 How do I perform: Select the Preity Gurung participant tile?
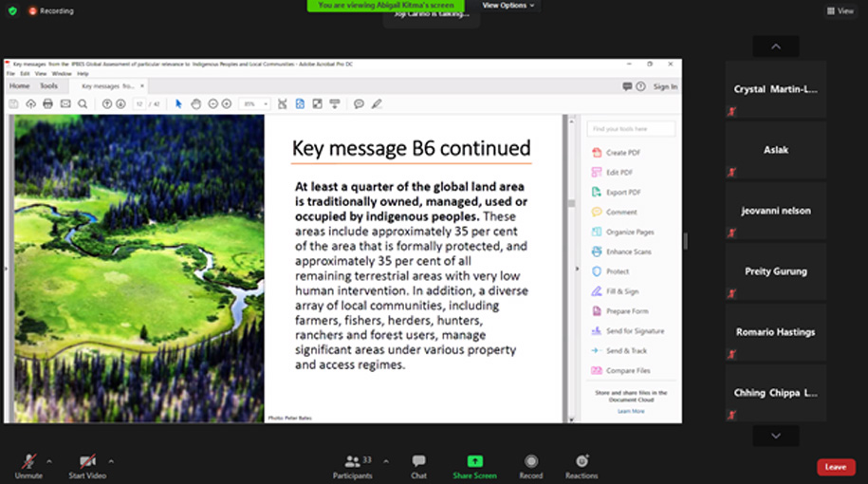click(776, 271)
